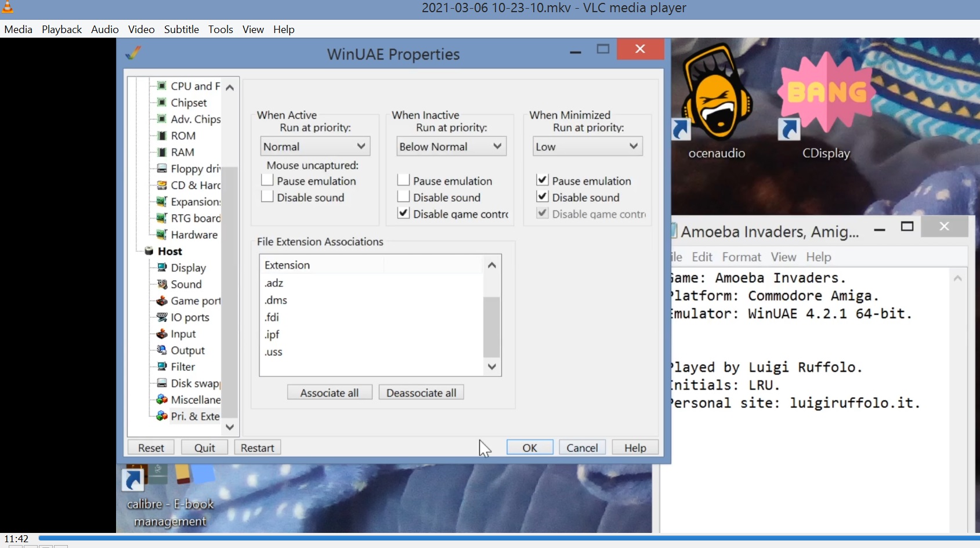The height and width of the screenshot is (548, 980).
Task: Select the IO ports icon
Action: 162,317
